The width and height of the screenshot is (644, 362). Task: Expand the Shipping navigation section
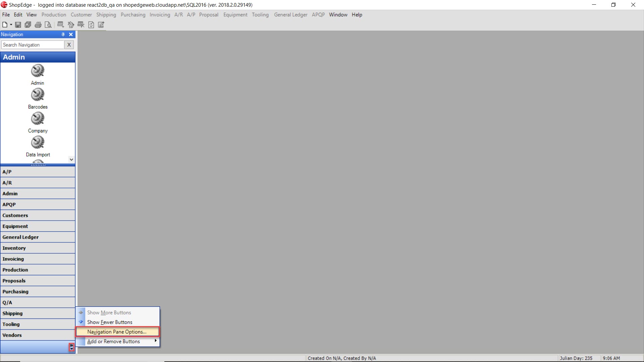tap(37, 313)
